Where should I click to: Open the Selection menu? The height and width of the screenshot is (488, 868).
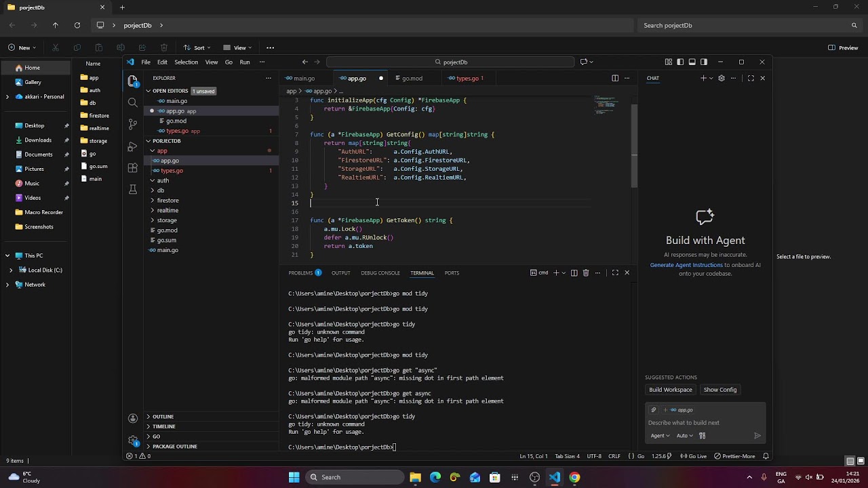(186, 62)
